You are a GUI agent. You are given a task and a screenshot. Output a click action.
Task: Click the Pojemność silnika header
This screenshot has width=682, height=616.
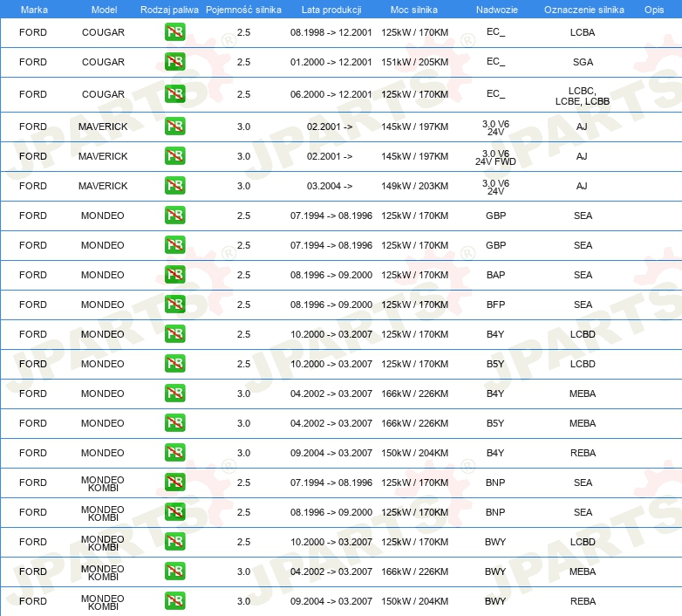[243, 10]
